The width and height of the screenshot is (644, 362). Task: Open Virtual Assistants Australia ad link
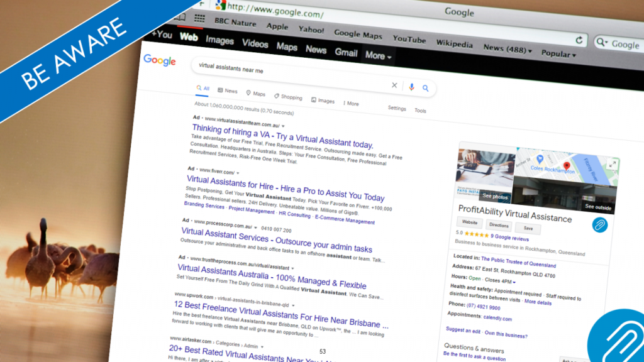pos(272,277)
